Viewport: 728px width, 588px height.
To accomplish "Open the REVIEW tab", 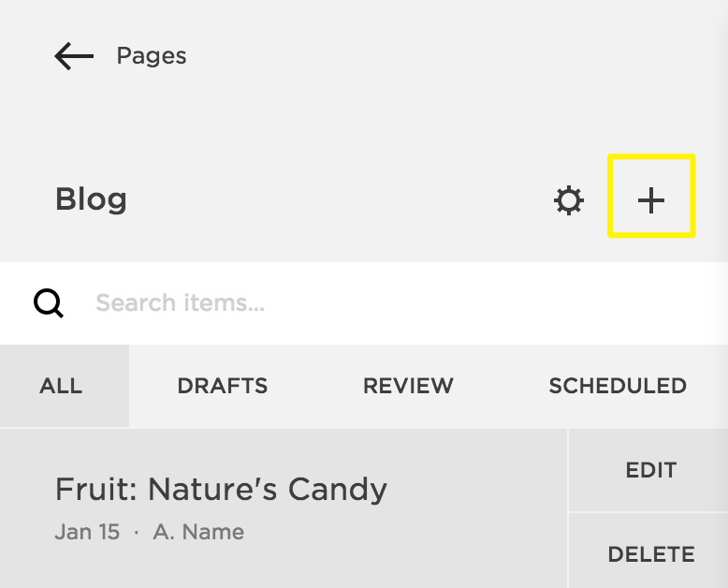I will pyautogui.click(x=408, y=386).
